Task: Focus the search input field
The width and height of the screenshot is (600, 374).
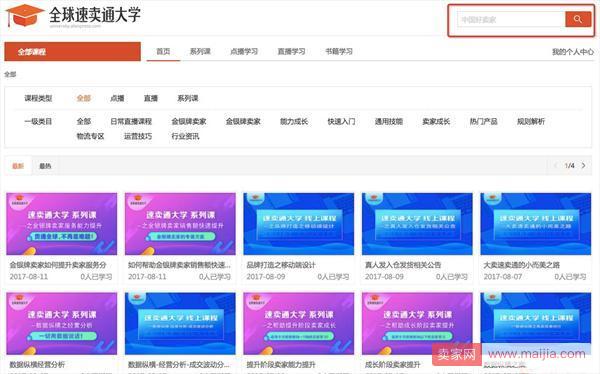Action: (511, 19)
